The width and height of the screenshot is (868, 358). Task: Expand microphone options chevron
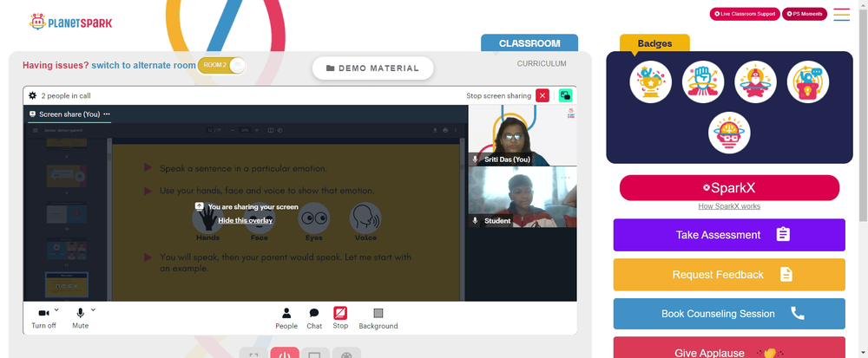click(x=93, y=310)
